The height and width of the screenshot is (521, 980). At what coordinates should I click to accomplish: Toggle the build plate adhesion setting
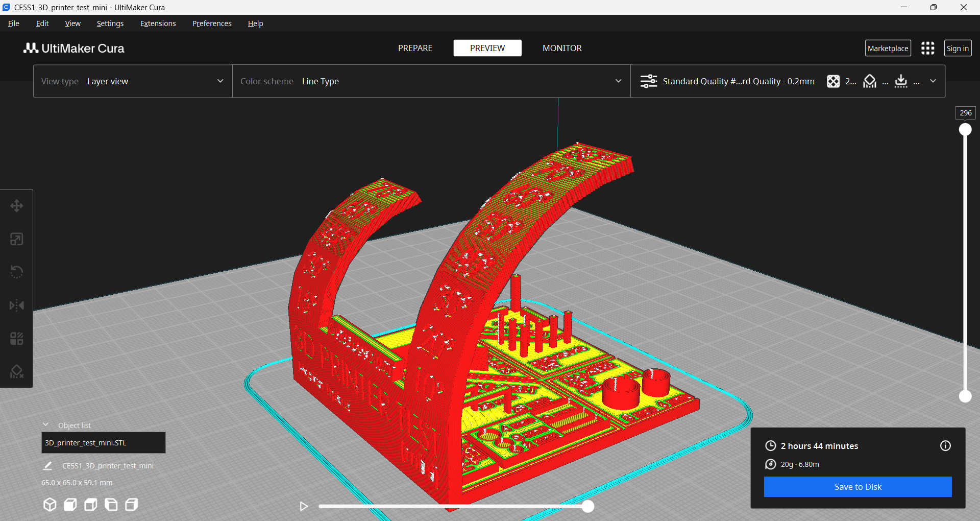coord(900,81)
